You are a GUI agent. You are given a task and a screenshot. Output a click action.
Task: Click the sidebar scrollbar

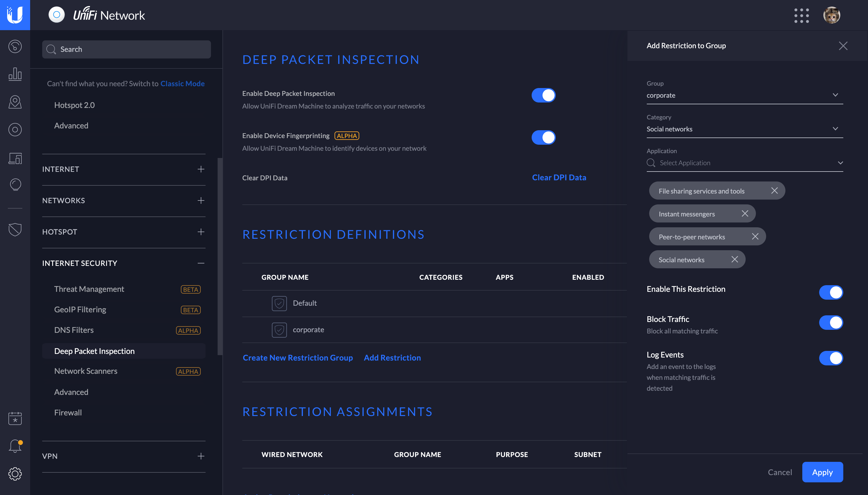[x=220, y=257]
